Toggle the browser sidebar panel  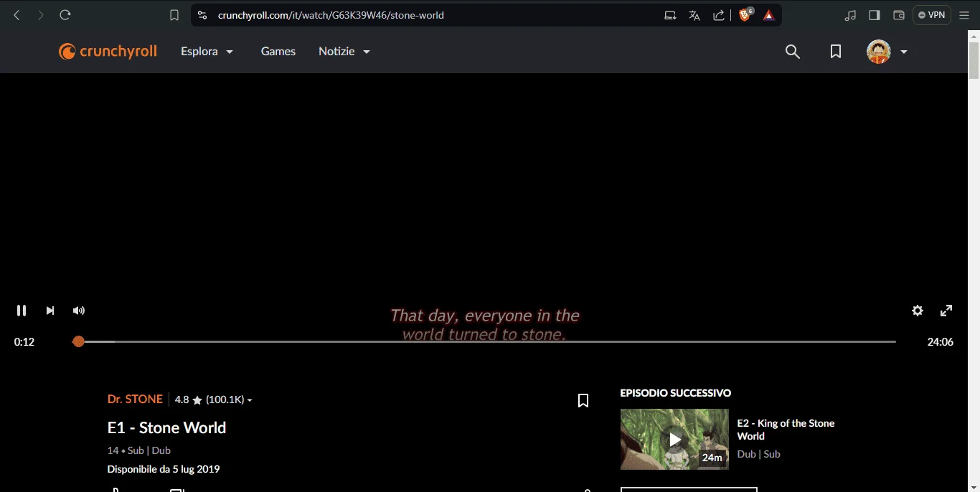click(x=875, y=15)
